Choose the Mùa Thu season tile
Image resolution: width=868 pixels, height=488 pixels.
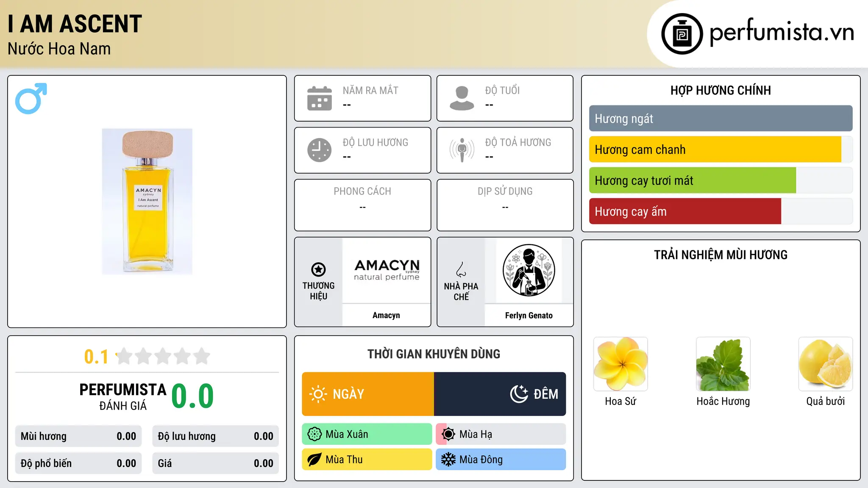point(367,460)
